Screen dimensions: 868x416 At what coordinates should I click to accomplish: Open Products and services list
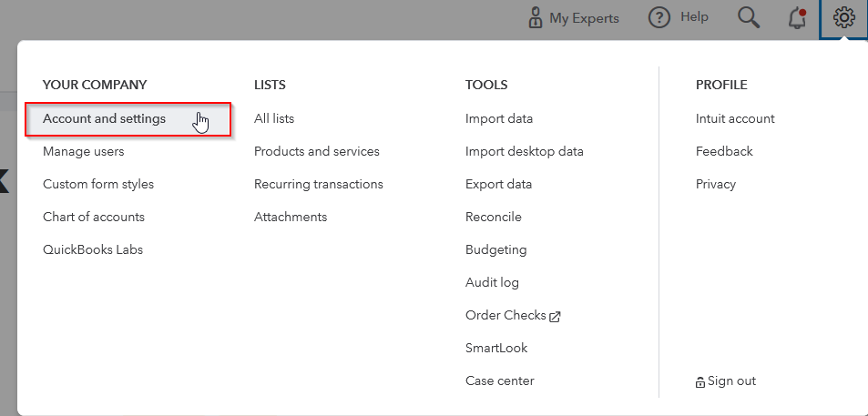(317, 152)
